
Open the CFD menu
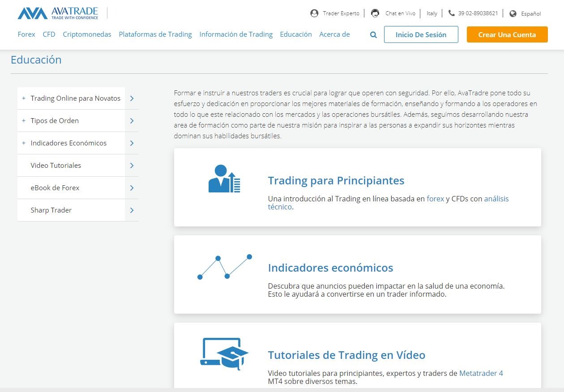[49, 34]
